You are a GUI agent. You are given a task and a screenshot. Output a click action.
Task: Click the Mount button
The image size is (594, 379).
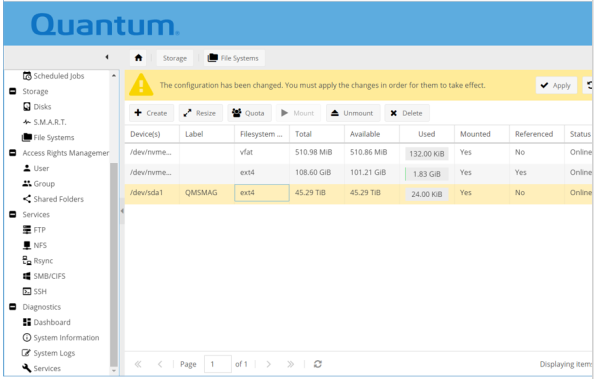coord(298,113)
